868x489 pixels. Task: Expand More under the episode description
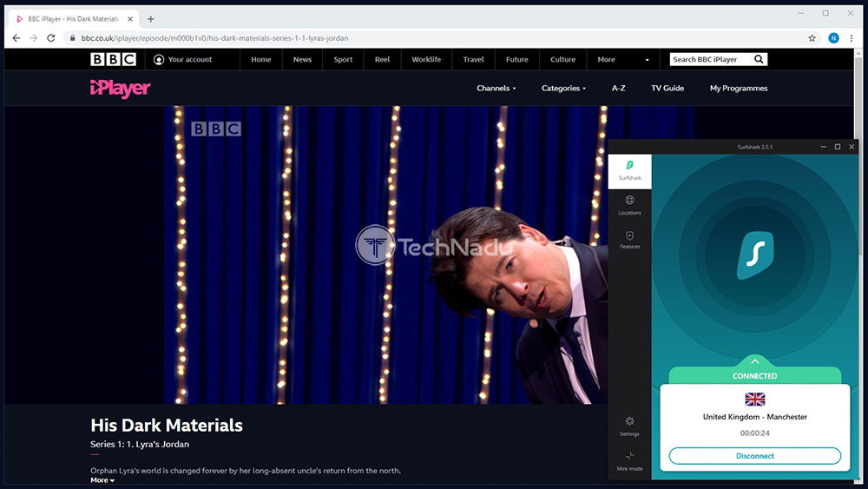pos(102,480)
